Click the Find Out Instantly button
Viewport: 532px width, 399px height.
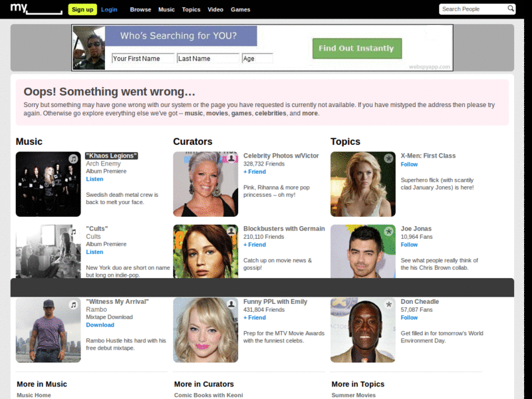coord(357,48)
